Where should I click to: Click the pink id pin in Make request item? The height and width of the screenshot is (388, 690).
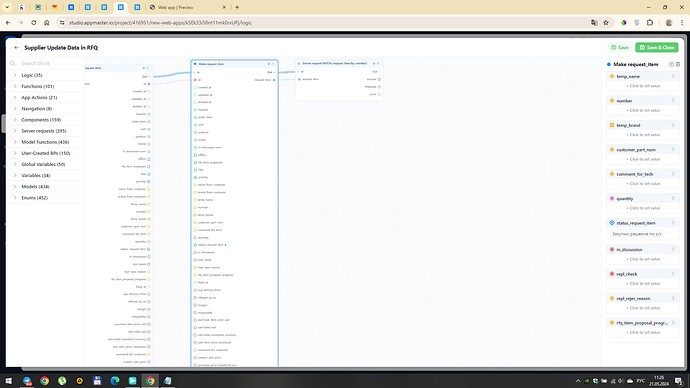tap(195, 80)
